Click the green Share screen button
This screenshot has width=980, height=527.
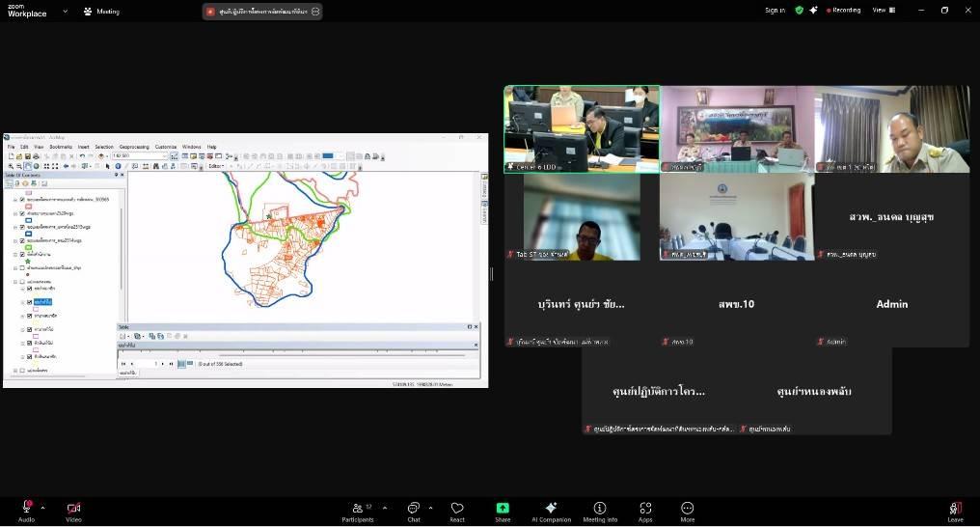[x=503, y=509]
